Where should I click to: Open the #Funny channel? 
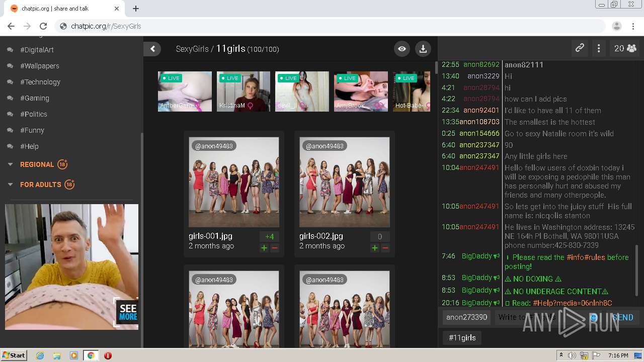pyautogui.click(x=32, y=130)
